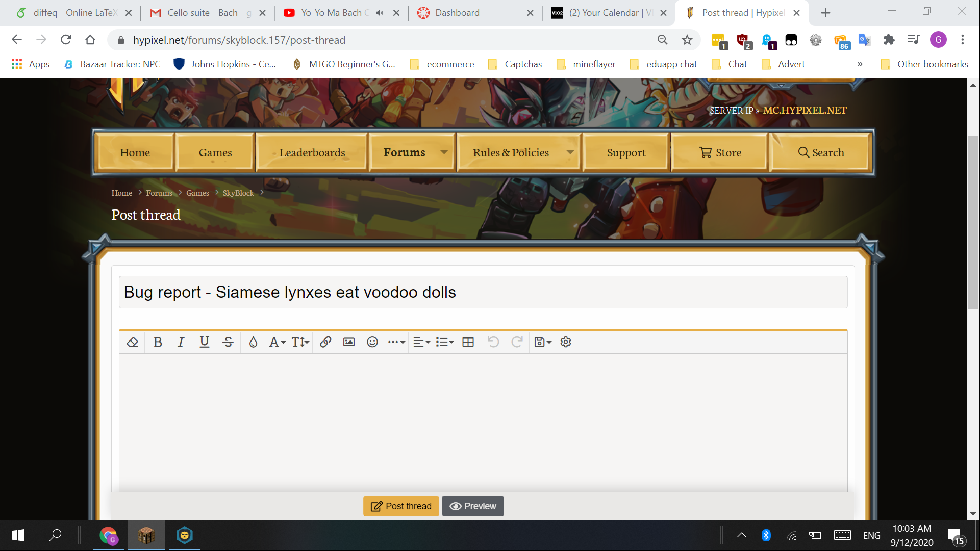Image resolution: width=980 pixels, height=551 pixels.
Task: Click the Redo arrow in editor toolbar
Action: coord(517,342)
